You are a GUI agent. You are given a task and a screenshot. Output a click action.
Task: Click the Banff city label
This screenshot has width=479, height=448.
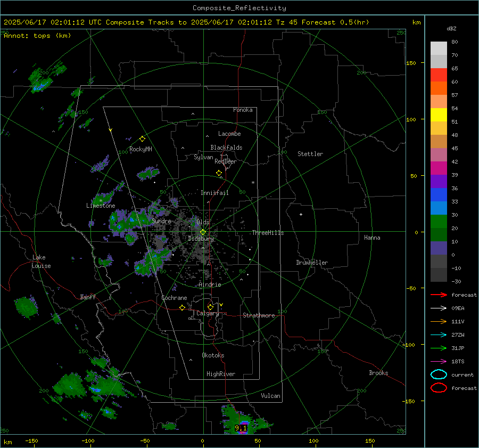pos(88,297)
